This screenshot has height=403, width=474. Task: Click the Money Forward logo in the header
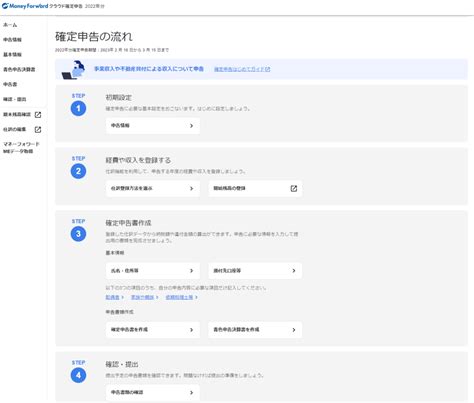click(25, 6)
